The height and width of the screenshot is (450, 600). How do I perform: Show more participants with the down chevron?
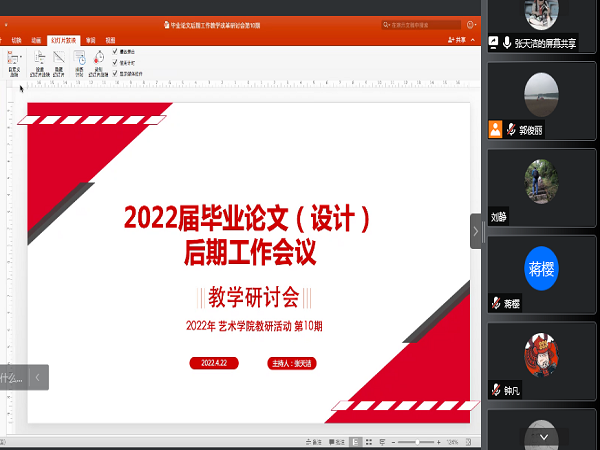tap(544, 437)
